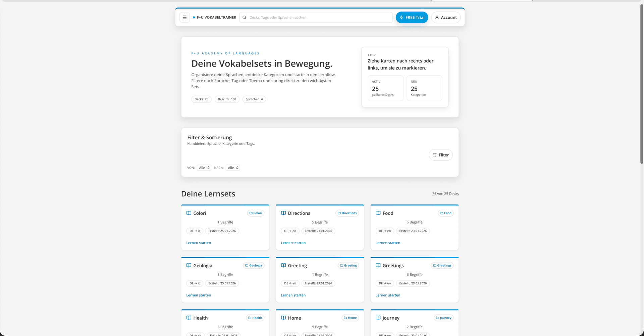Click the search magnifier icon
Viewport: 644px width, 336px height.
[x=244, y=17]
